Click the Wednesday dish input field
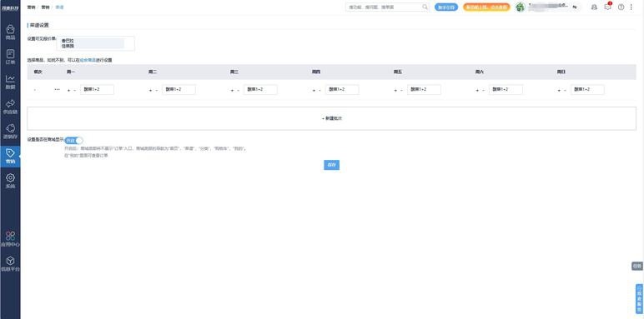This screenshot has width=644, height=319. coord(260,89)
